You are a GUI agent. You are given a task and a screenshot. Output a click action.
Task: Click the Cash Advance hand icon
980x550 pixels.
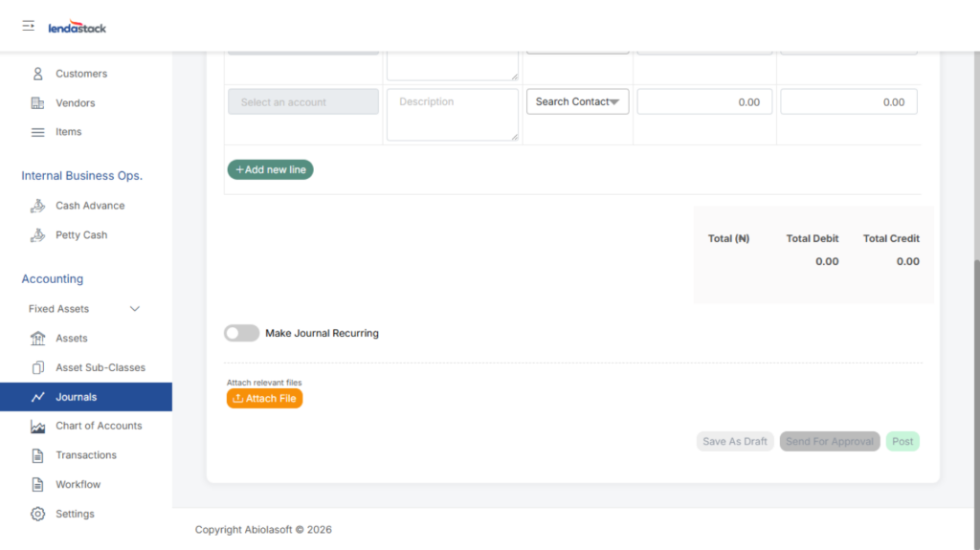click(x=38, y=206)
